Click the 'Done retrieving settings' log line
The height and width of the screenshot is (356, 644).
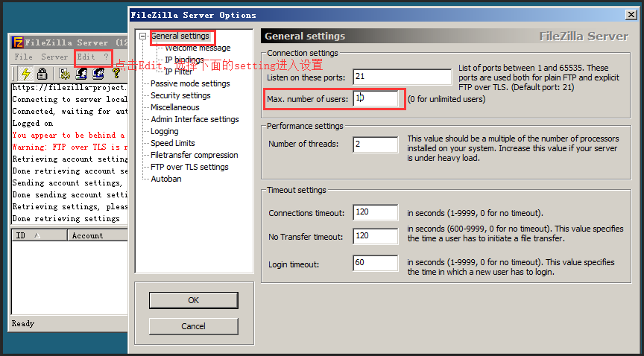[66, 218]
